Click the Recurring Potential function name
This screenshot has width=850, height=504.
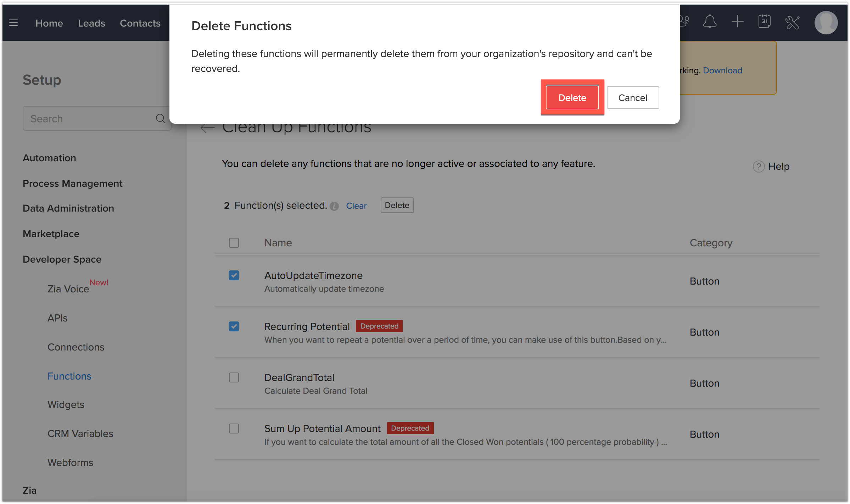click(307, 326)
